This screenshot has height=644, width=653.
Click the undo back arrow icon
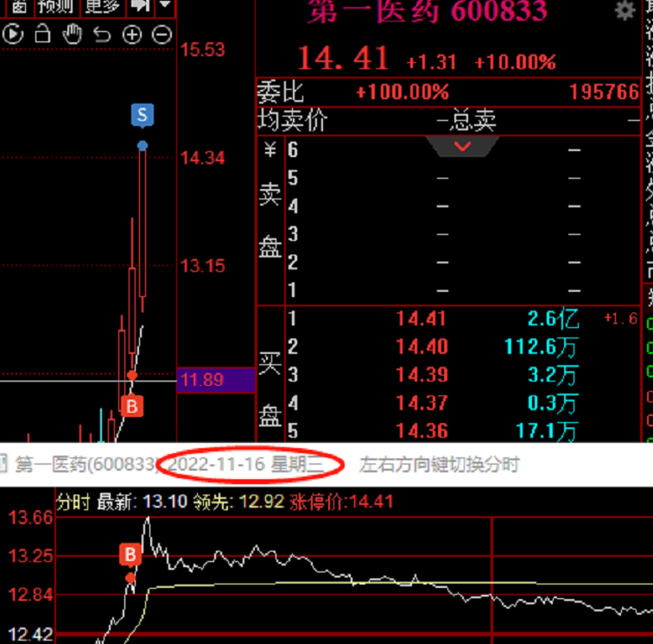(102, 35)
